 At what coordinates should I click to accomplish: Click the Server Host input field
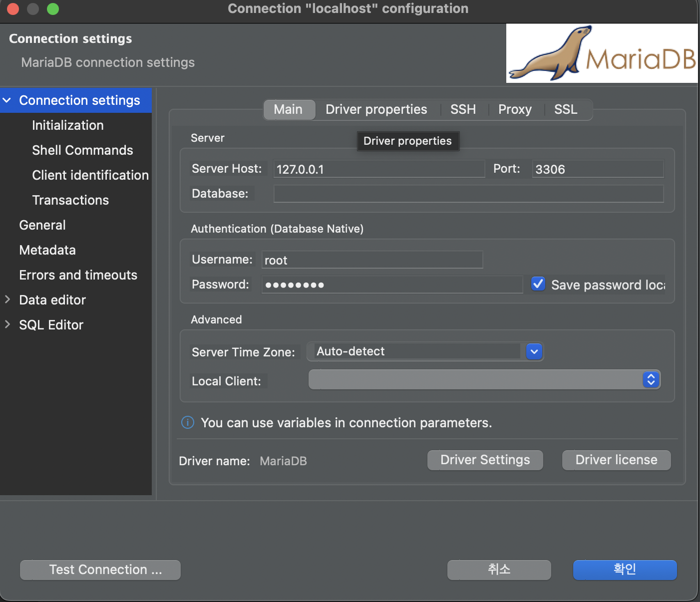[379, 169]
